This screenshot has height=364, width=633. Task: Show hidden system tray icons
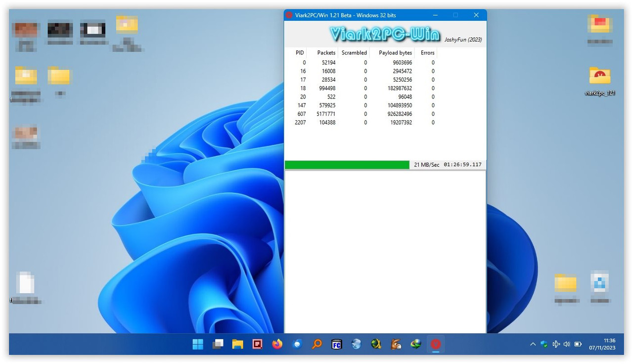533,344
